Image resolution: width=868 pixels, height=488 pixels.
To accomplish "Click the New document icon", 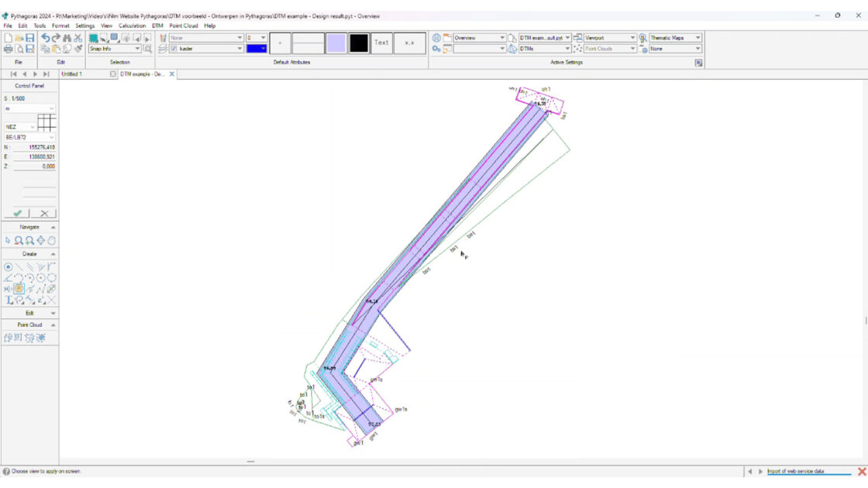I will click(x=9, y=38).
